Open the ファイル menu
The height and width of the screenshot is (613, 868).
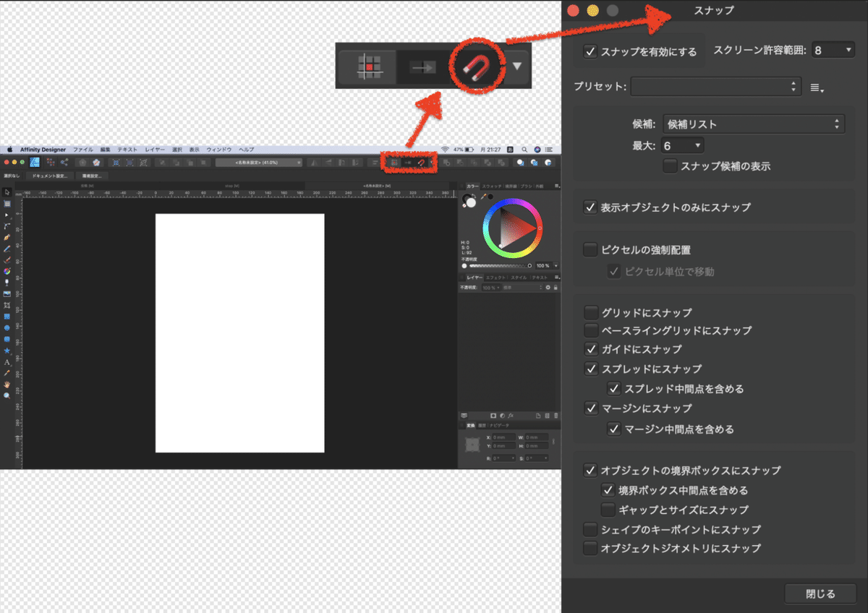82,150
